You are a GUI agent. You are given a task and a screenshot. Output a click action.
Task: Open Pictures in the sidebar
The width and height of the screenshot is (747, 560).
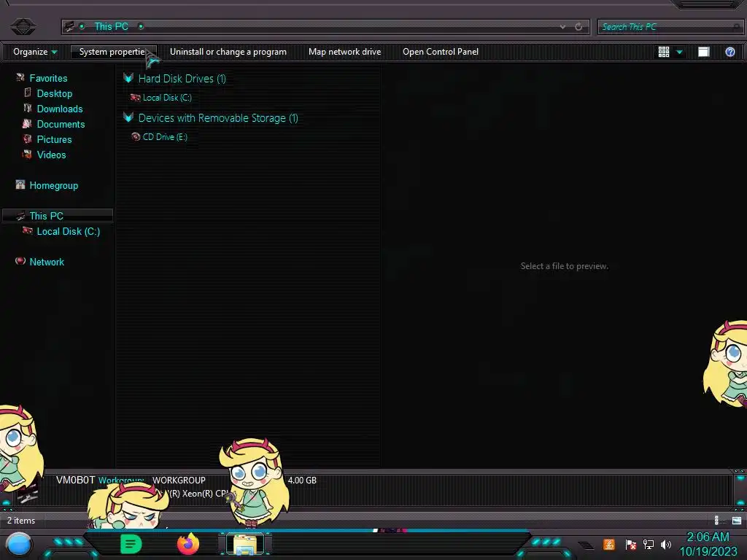tap(54, 139)
